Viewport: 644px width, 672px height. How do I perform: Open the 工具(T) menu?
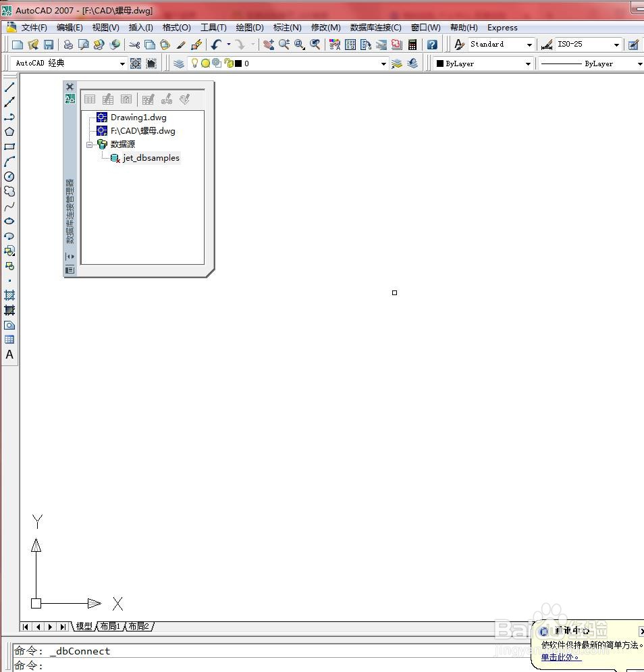[213, 28]
